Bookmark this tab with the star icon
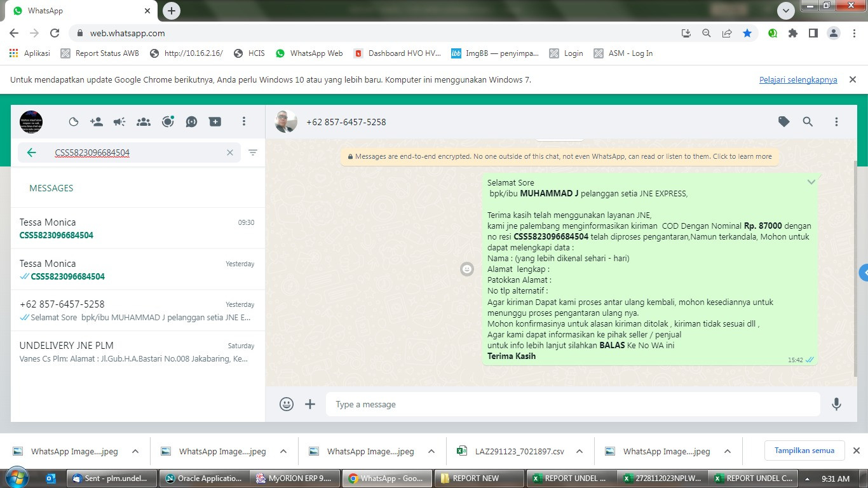Screen dimensions: 868x488 [747, 33]
